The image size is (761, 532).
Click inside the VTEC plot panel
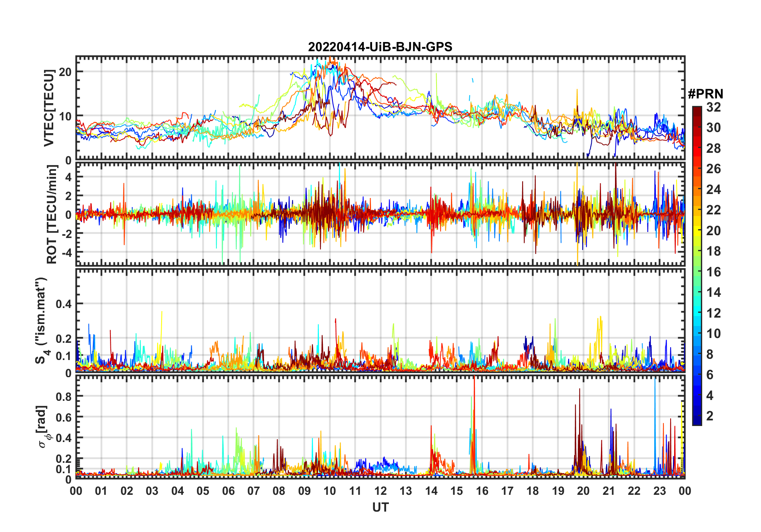pyautogui.click(x=380, y=108)
